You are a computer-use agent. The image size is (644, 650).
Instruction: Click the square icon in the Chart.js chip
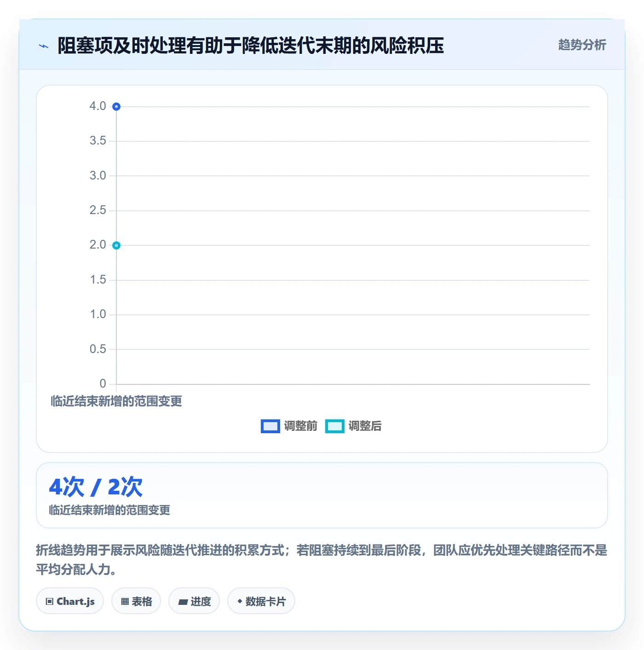pyautogui.click(x=50, y=601)
